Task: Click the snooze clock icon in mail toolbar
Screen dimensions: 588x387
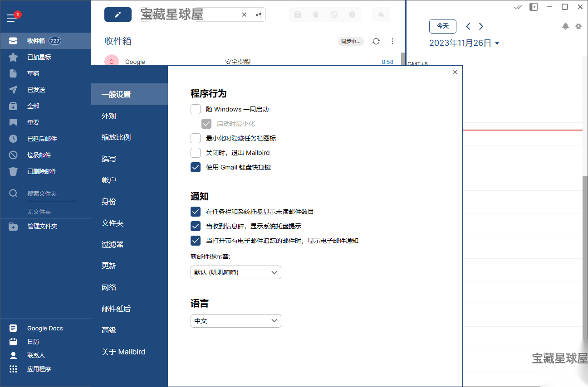Action: click(352, 15)
